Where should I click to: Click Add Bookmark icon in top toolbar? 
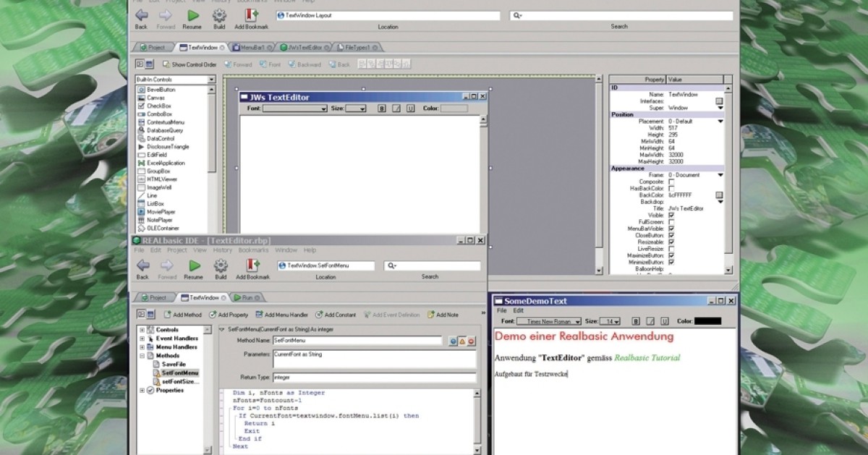tap(251, 15)
